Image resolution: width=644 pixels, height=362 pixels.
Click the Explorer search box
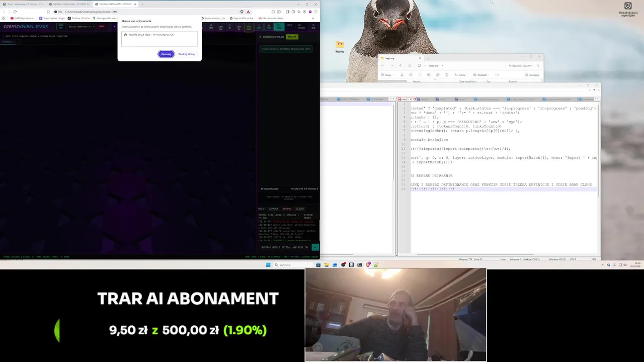tap(523, 65)
